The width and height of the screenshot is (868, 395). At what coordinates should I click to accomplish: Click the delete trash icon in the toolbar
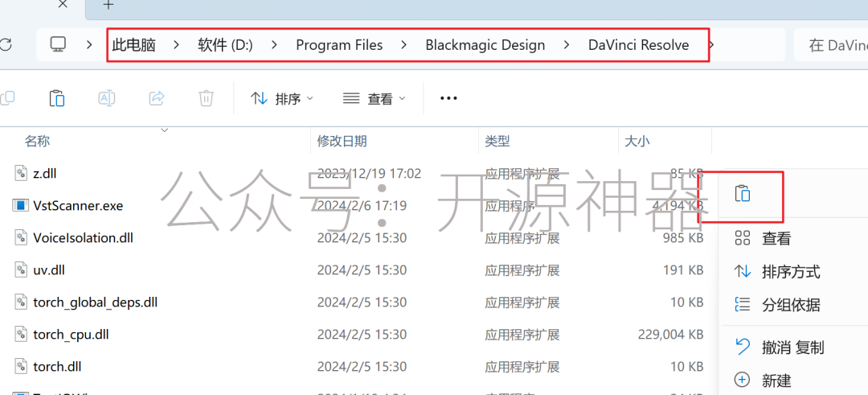206,98
